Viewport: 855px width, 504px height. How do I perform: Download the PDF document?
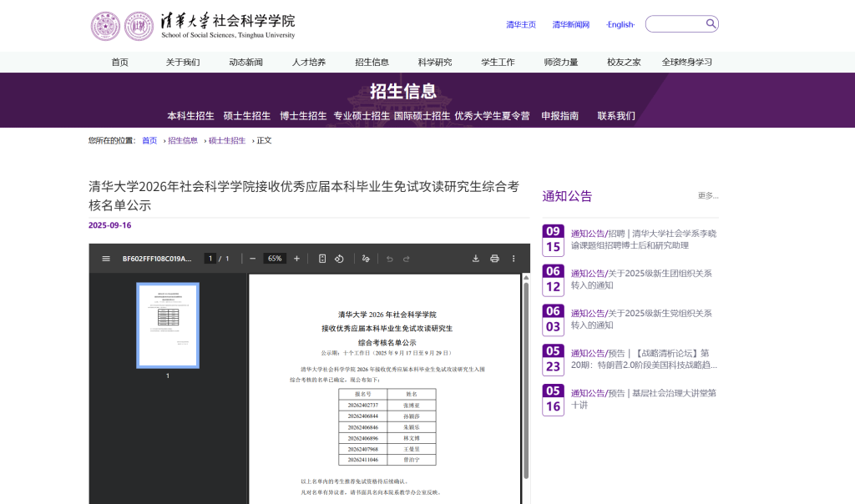[476, 259]
